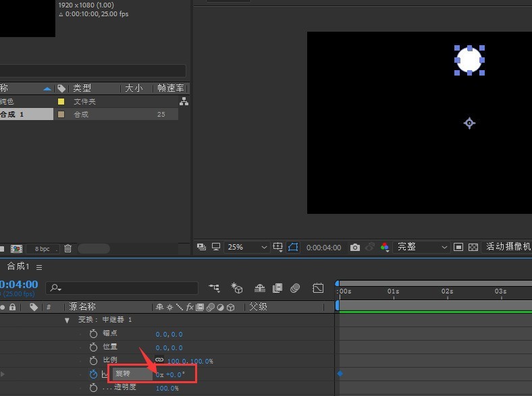The width and height of the screenshot is (532, 396).
Task: Enable the 比例 stopwatch
Action: pyautogui.click(x=93, y=361)
